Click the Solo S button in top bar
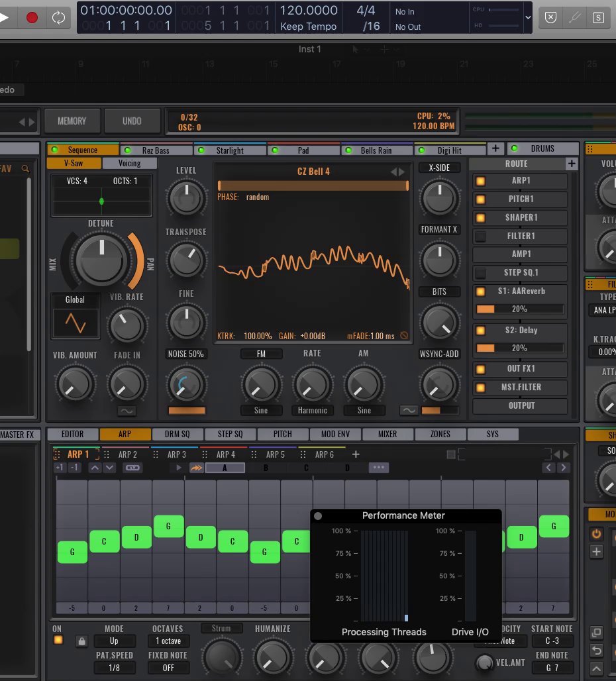The width and height of the screenshot is (616, 681). click(598, 18)
